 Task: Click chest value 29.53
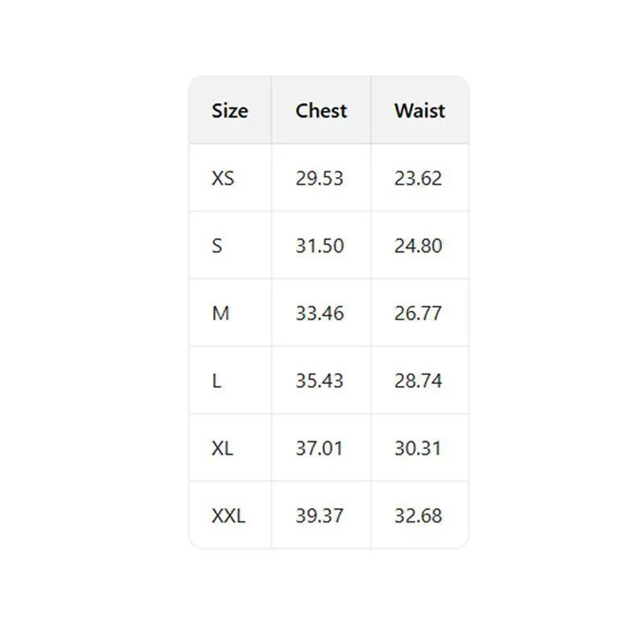320,178
